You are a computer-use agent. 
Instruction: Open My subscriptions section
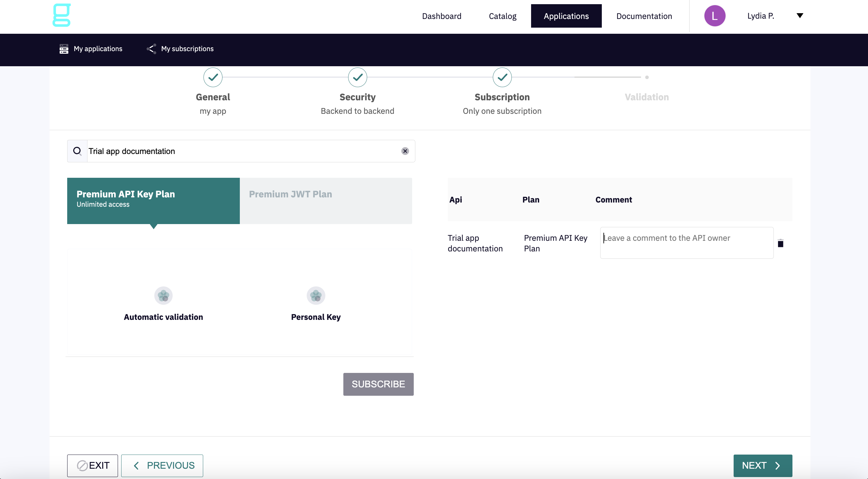(x=180, y=49)
